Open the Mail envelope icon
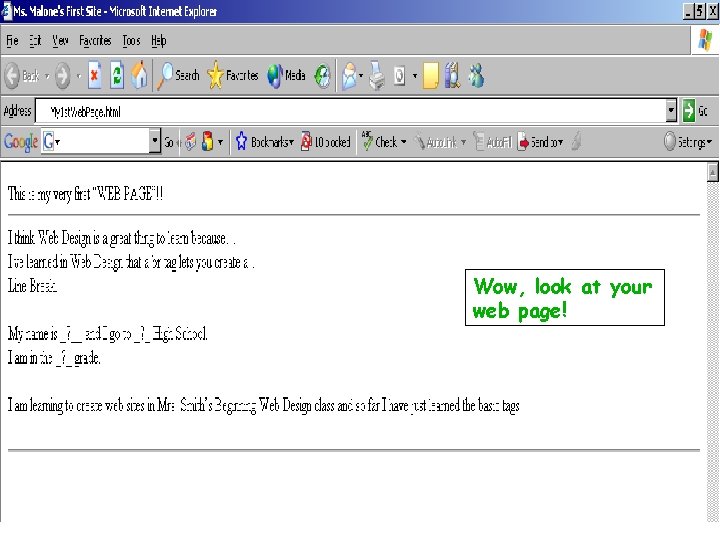 349,76
